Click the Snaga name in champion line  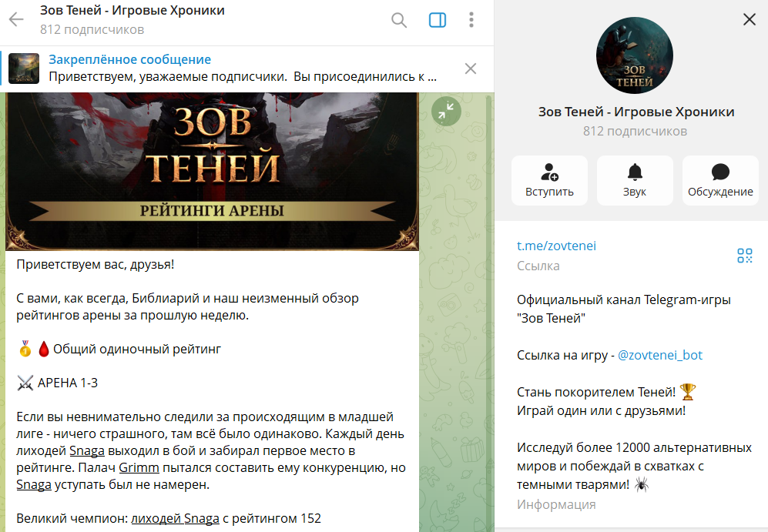(x=201, y=518)
